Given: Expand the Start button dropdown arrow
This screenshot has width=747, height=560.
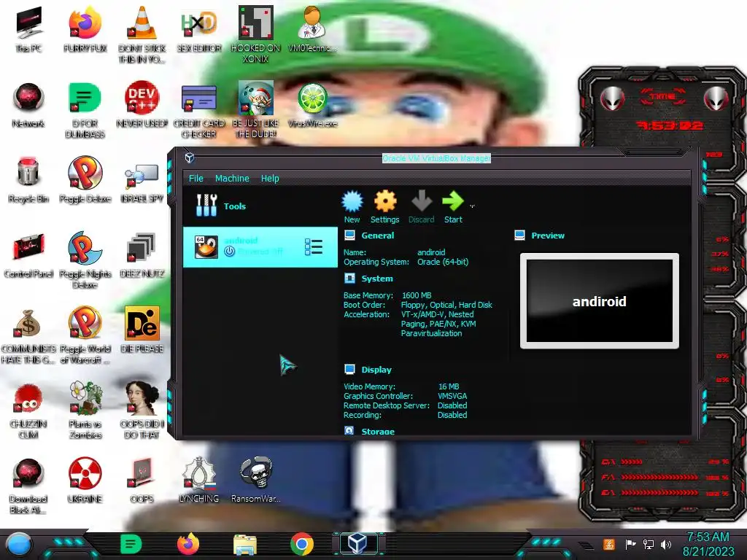Looking at the screenshot, I should click(472, 206).
